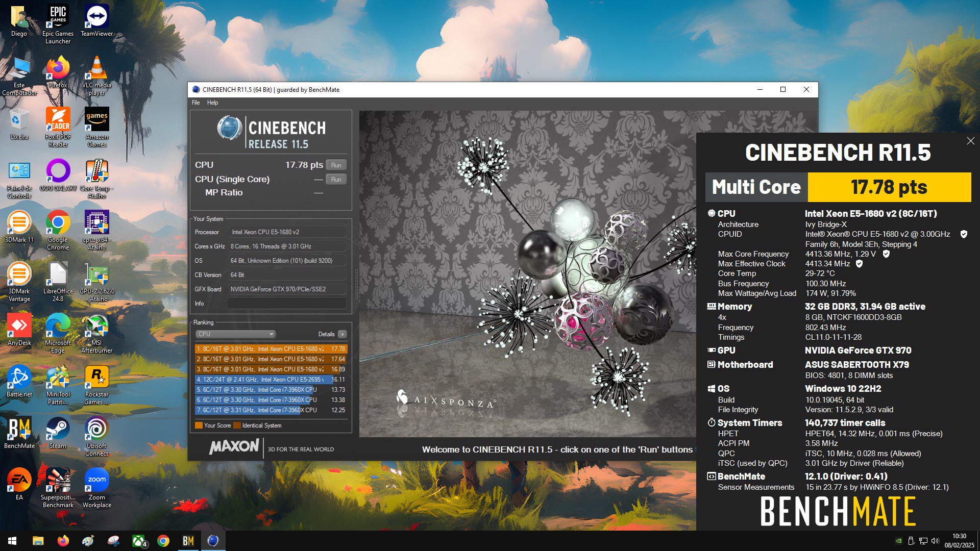Open Xbox app from taskbar
This screenshot has height=551, width=980.
point(139,541)
